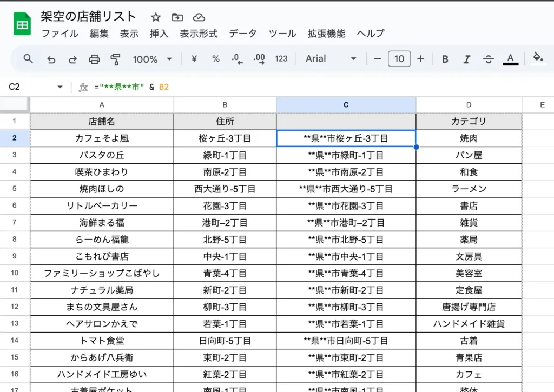
Task: Toggle strikethrough formatting
Action: (x=488, y=59)
